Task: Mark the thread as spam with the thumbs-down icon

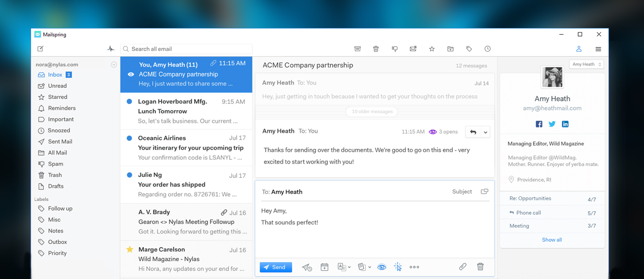Action: (395, 49)
